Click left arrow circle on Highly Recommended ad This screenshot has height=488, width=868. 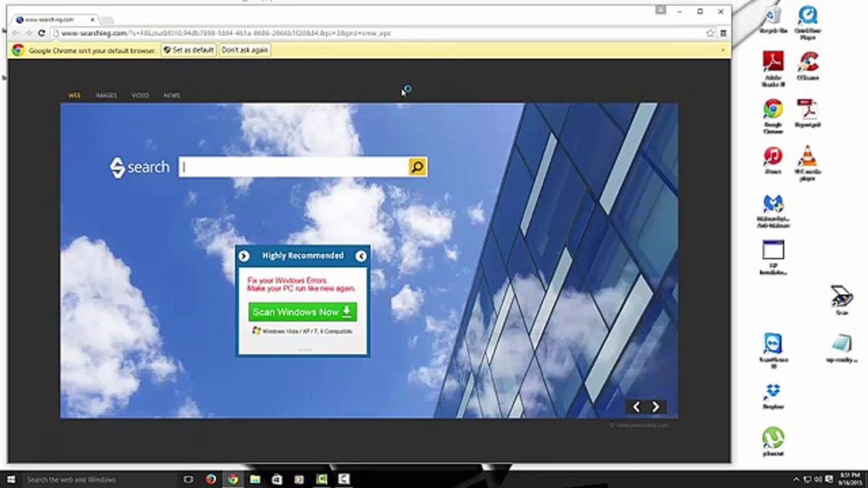[361, 256]
